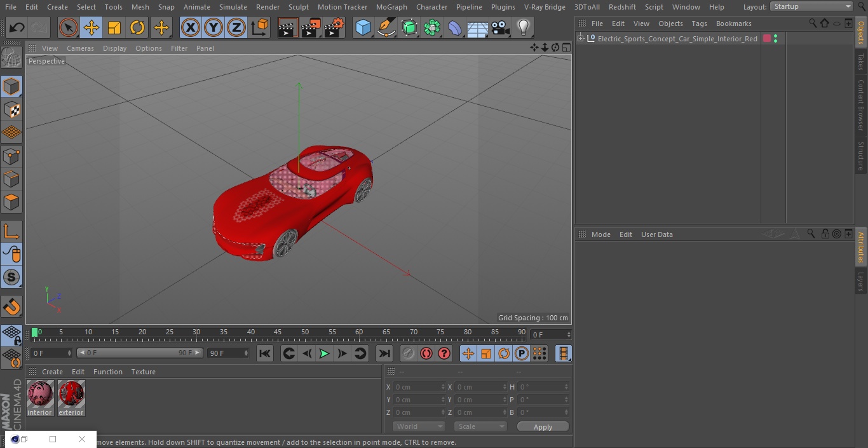The height and width of the screenshot is (448, 868).
Task: Play the animation forward
Action: pos(324,353)
